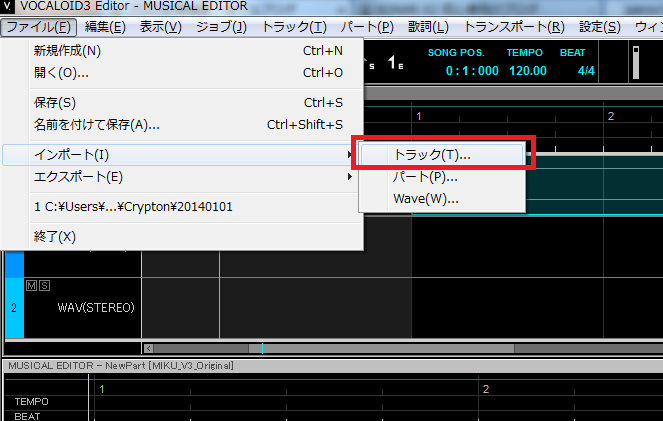Choose 名前を付けて保存(A)... entry

(x=183, y=125)
